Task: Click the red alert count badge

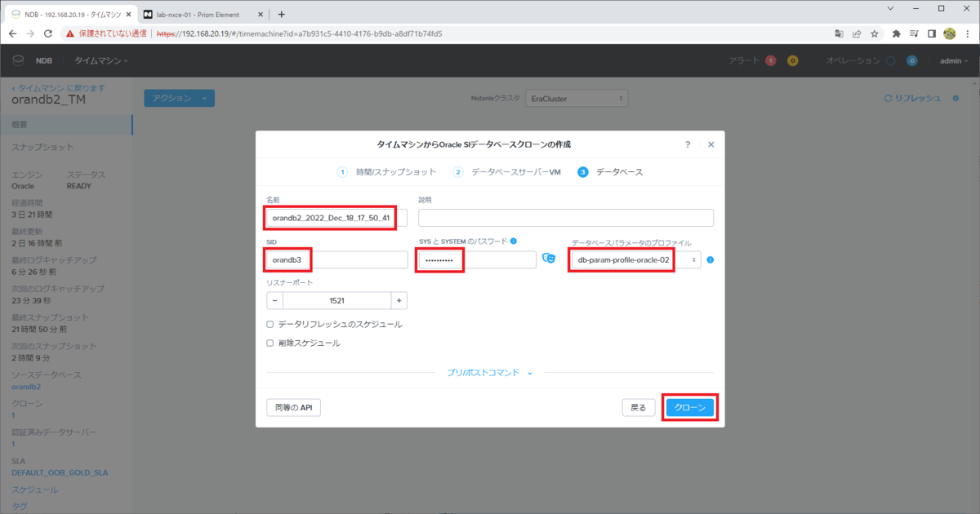Action: coord(771,60)
